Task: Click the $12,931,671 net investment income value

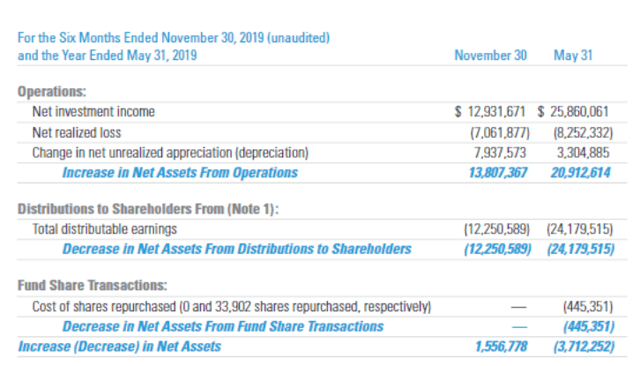Action: (490, 111)
